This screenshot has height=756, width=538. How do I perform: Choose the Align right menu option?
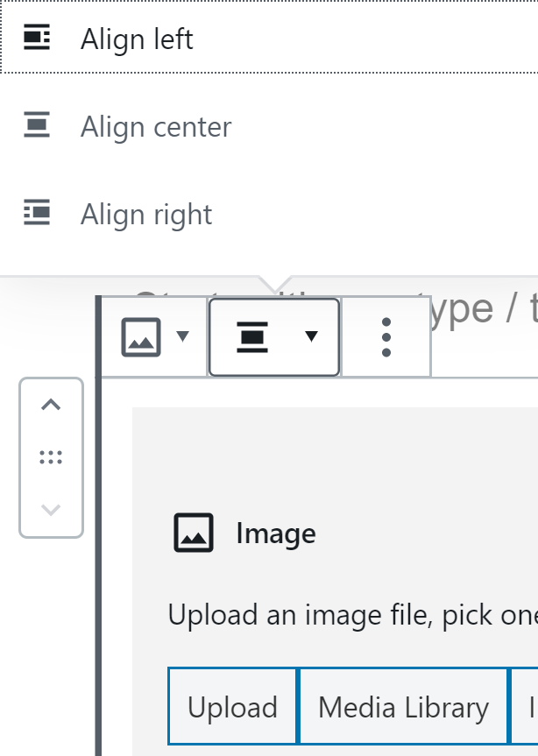click(269, 214)
